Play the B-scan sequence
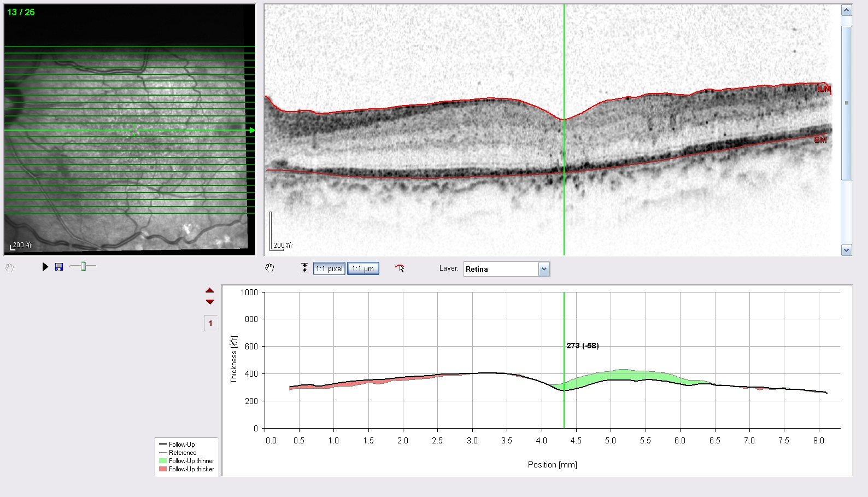 tap(45, 267)
